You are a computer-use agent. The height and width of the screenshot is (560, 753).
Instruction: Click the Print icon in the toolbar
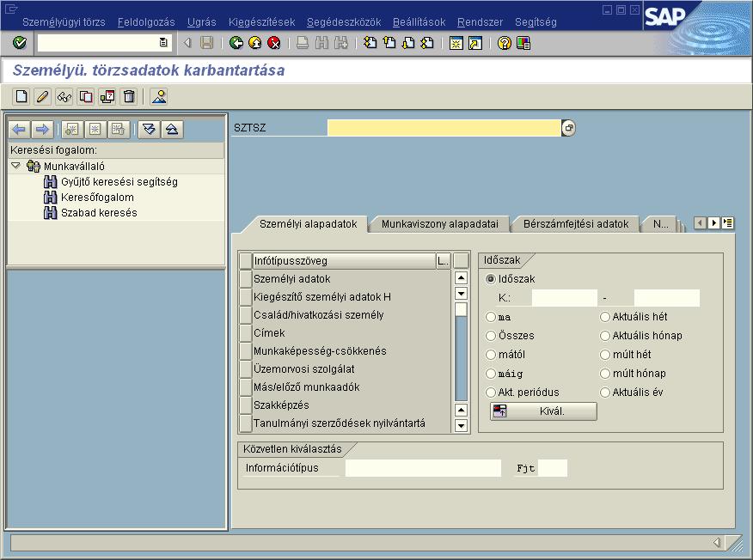[x=303, y=43]
